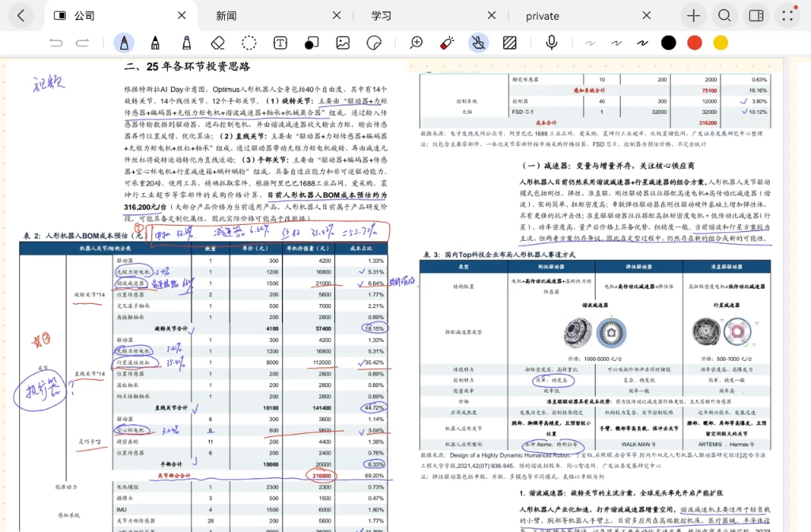Click heading 二、25 年各环节投资思路
Screen dimensions: 811x532
(x=187, y=66)
